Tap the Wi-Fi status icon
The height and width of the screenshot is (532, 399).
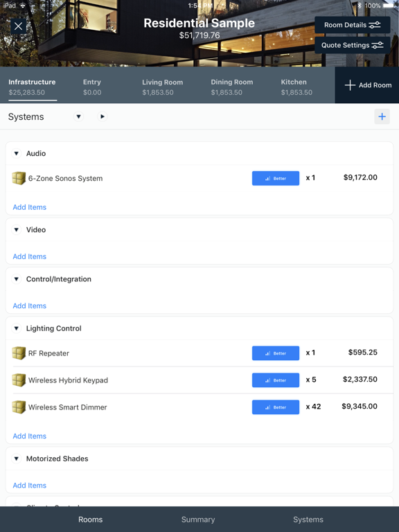point(23,6)
